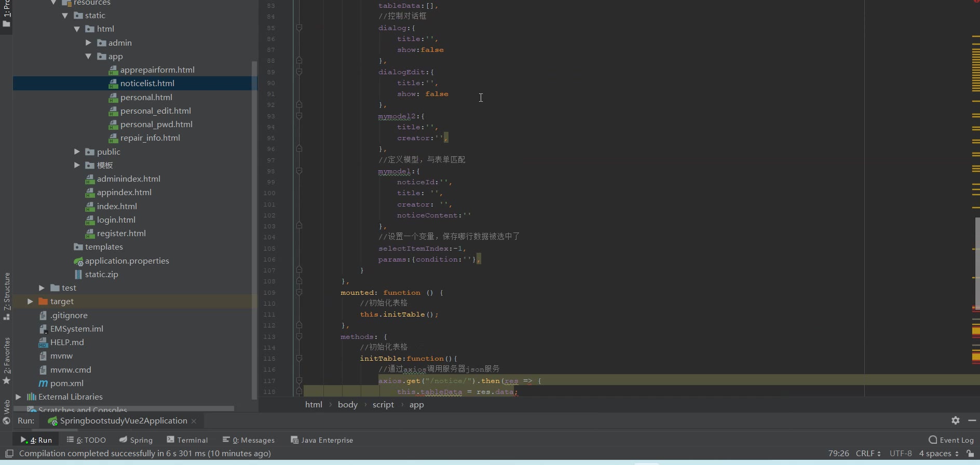Image resolution: width=980 pixels, height=465 pixels.
Task: Toggle read-only lock icon in status bar
Action: 970,453
